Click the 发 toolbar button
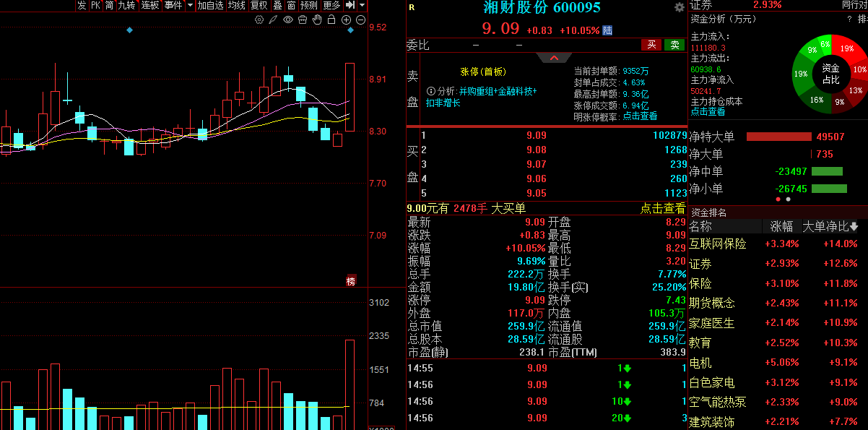The image size is (868, 430). click(82, 5)
